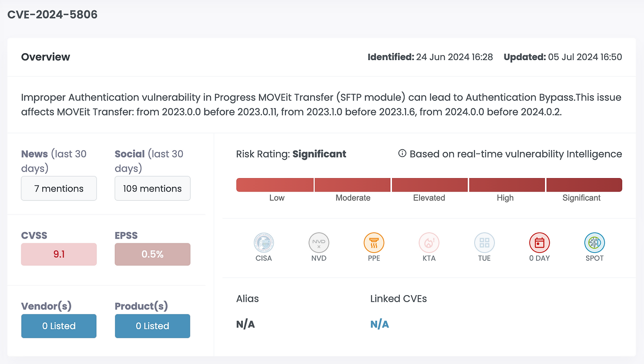Select the CVE-2024-5806 title
This screenshot has height=364, width=644.
52,14
